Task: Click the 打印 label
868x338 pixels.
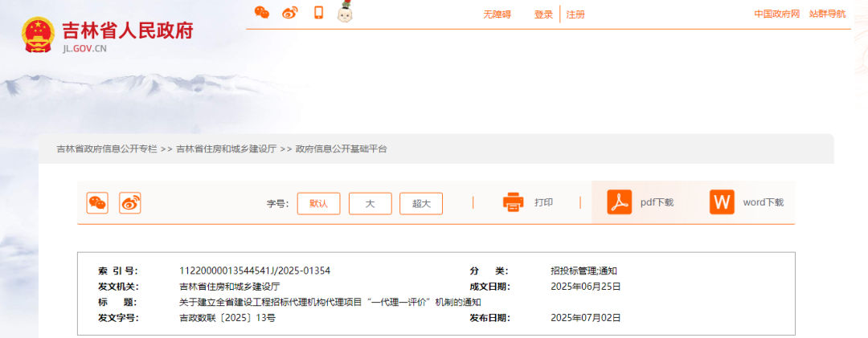Action: coord(543,202)
